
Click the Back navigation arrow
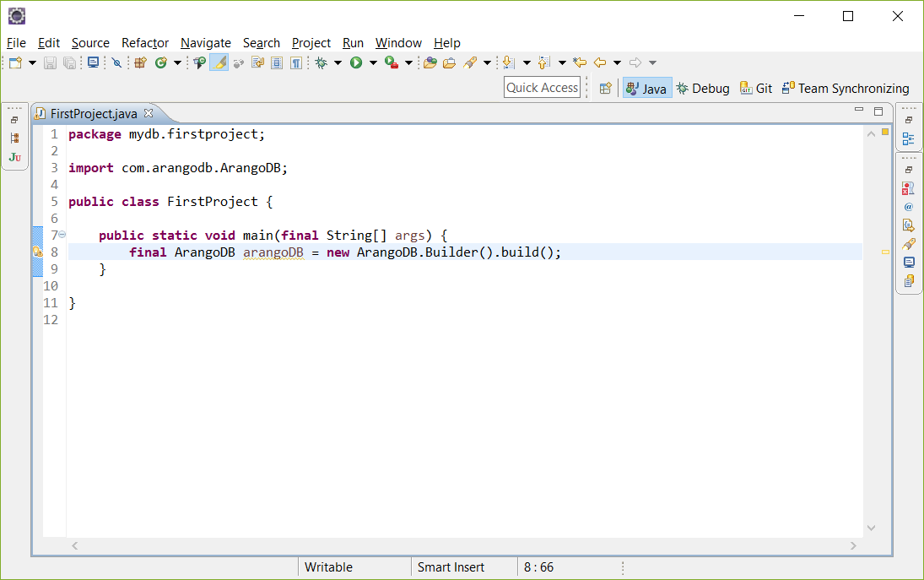tap(600, 62)
